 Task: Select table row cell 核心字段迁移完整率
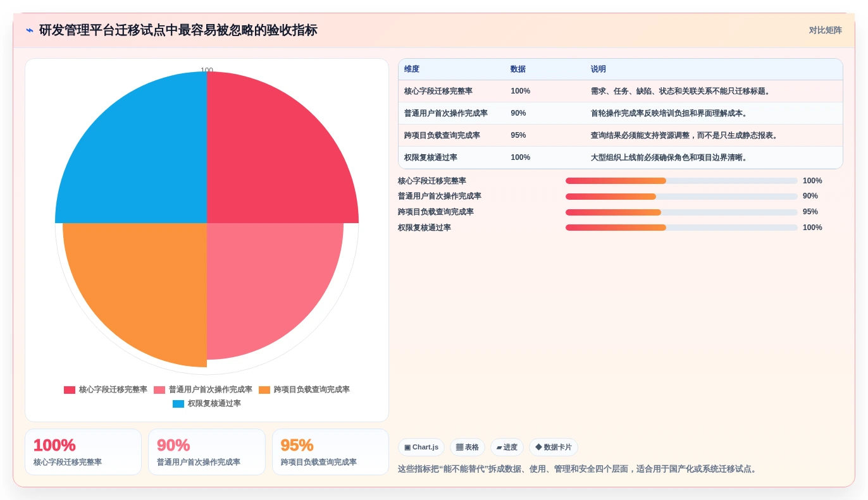[x=438, y=91]
